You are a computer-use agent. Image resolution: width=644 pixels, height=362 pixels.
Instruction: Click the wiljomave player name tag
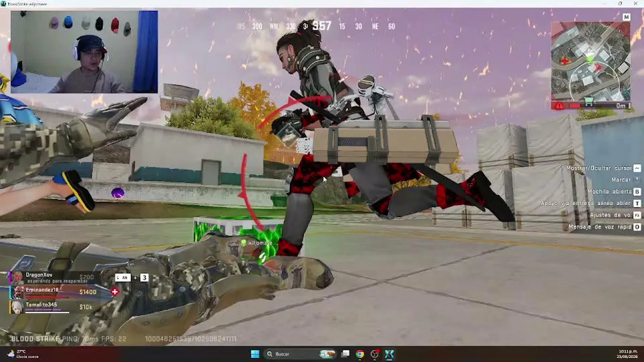[x=260, y=243]
